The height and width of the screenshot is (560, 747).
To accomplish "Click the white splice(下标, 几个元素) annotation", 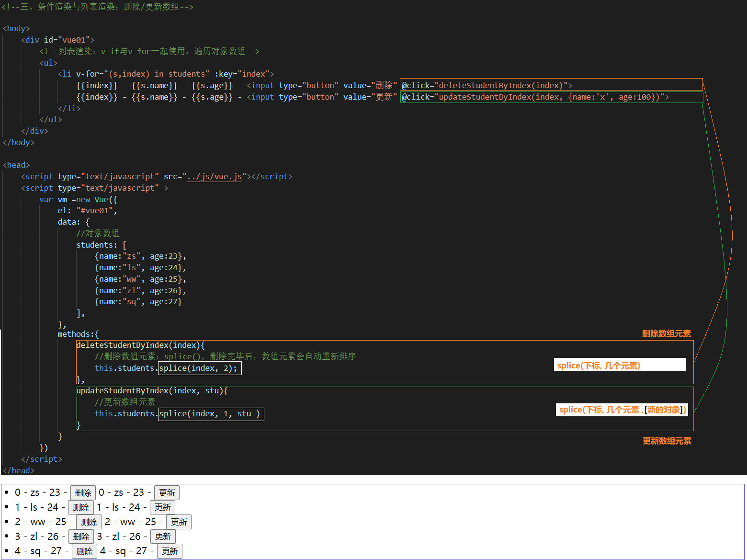I will pos(619,365).
